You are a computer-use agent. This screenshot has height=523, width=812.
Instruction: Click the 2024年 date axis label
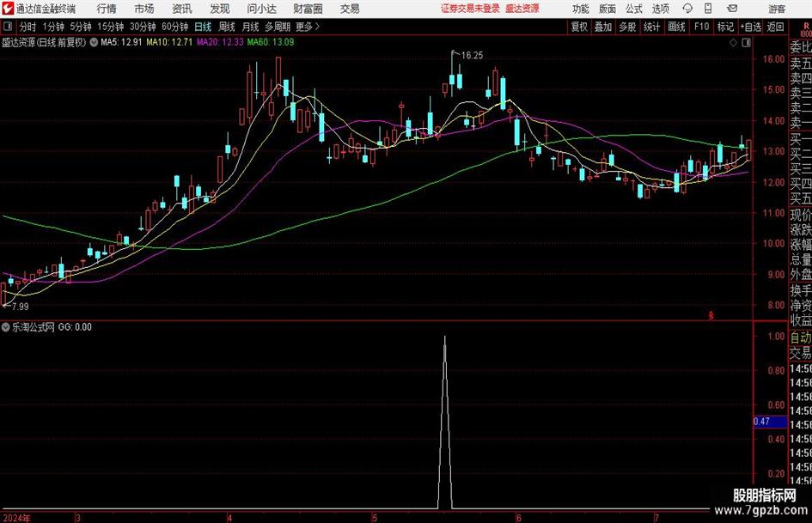(16, 518)
